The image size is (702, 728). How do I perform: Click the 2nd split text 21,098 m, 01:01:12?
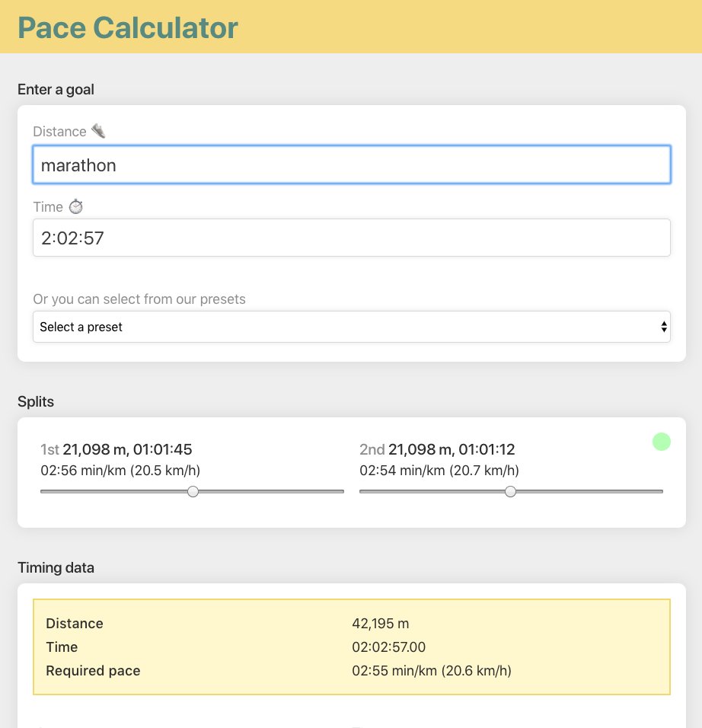pos(437,449)
